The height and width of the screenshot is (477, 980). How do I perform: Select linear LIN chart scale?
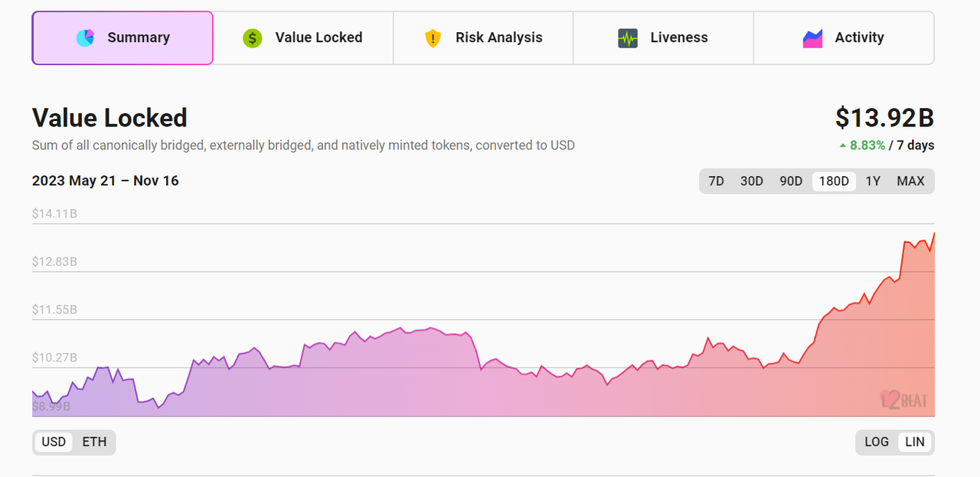coord(914,442)
